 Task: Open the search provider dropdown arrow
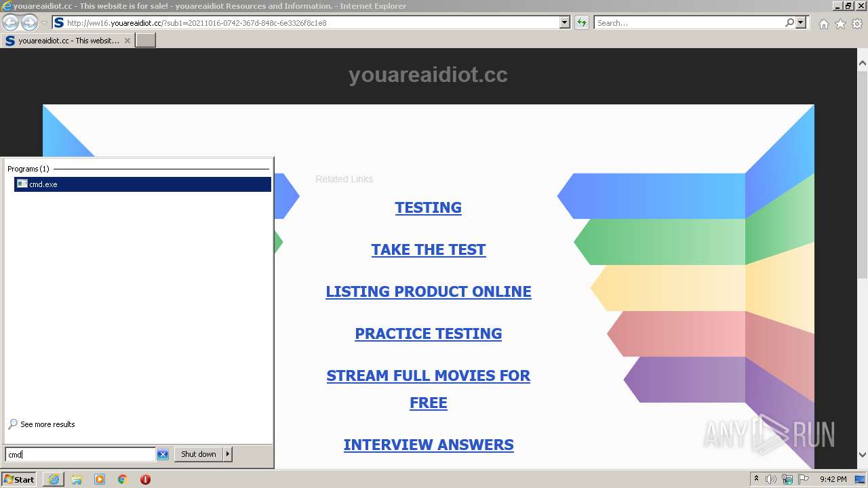tap(801, 22)
